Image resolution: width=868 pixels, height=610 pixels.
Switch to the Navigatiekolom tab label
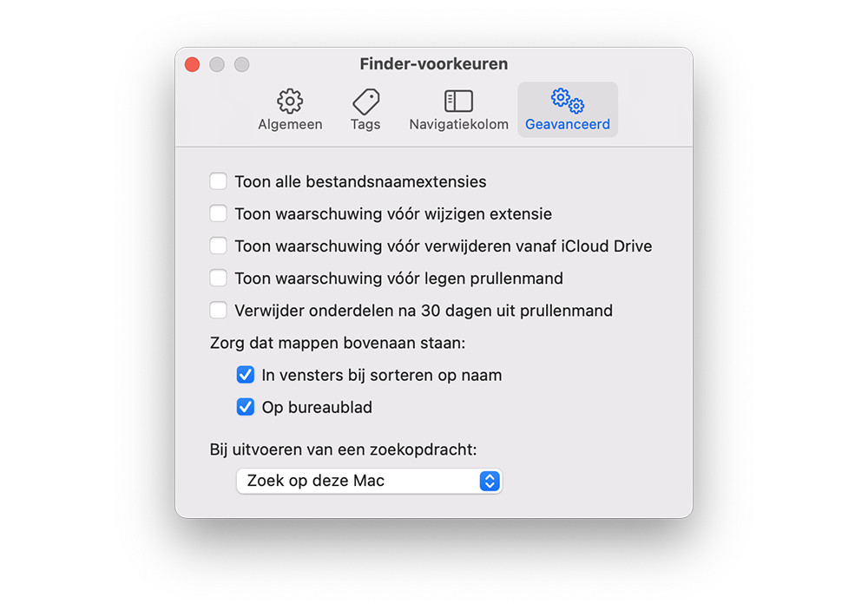(459, 125)
